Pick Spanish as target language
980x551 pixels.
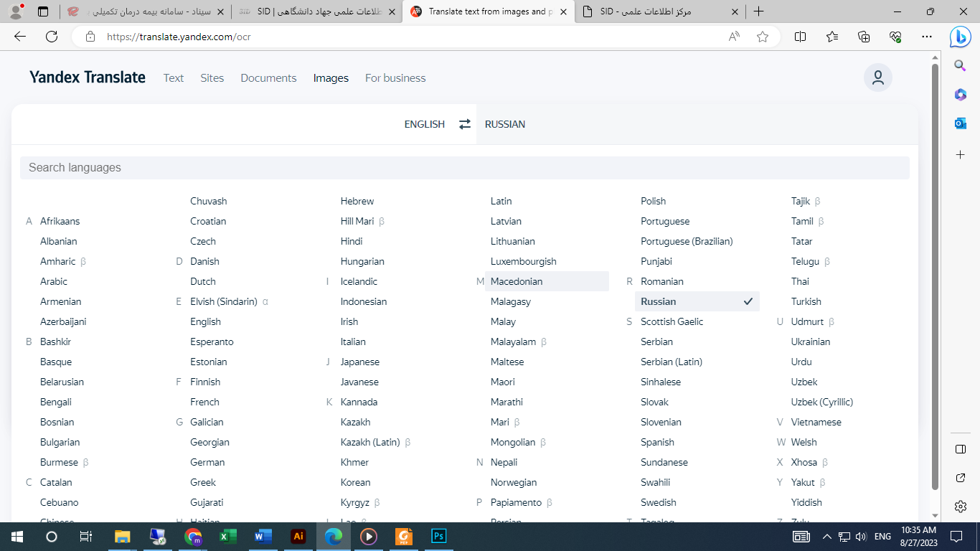pos(658,442)
